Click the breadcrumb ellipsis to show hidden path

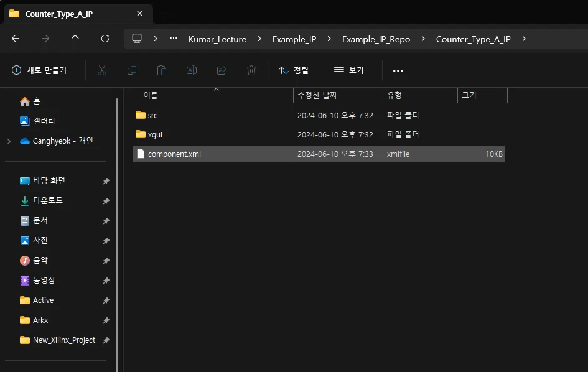tap(173, 39)
